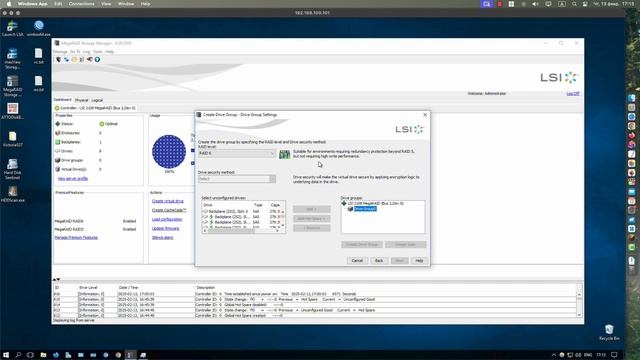Screen dimensions: 640x360
Task: Click first toolbar icon in MegaRAID window
Action: click(58, 60)
